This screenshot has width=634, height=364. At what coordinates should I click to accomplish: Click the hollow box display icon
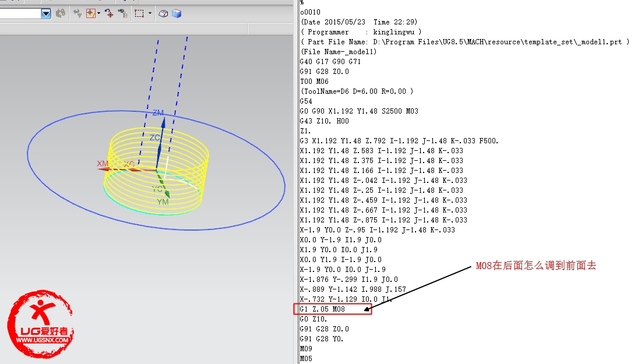coord(163,14)
